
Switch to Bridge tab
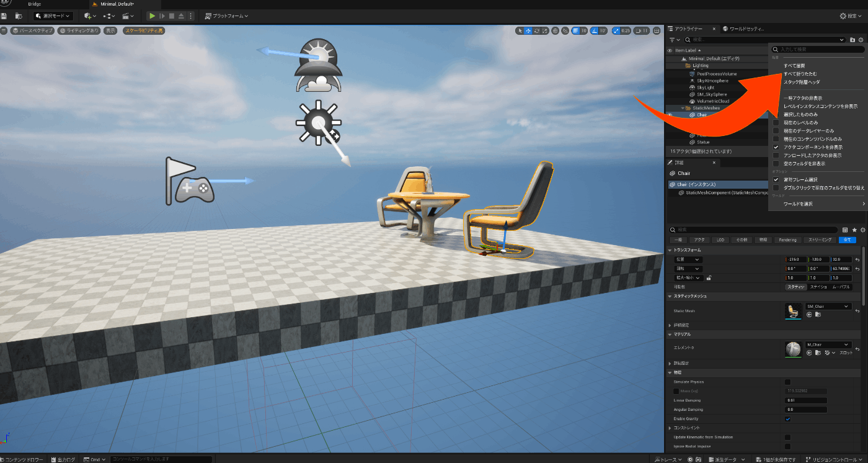[35, 4]
